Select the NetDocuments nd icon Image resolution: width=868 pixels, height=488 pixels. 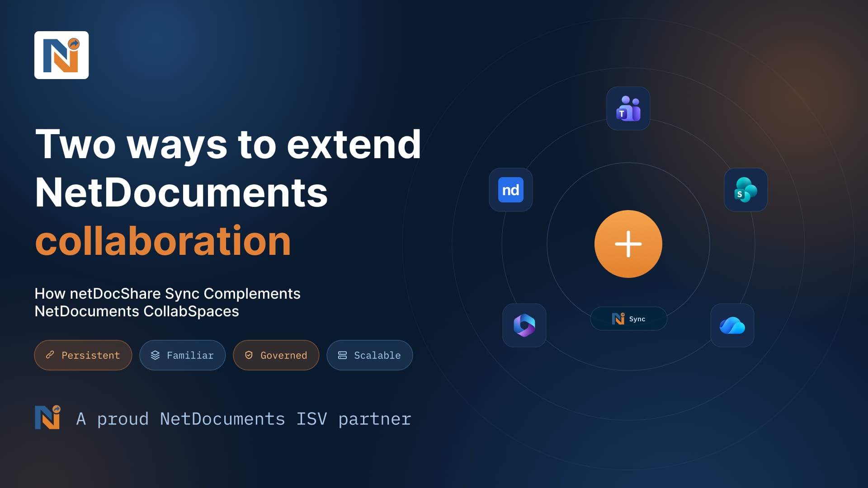(511, 190)
